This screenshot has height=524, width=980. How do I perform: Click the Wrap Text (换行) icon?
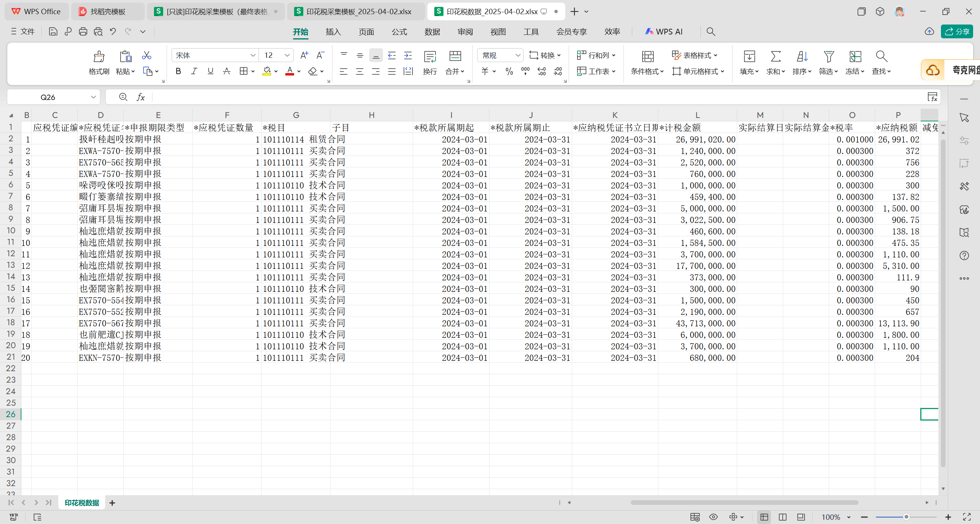(430, 57)
